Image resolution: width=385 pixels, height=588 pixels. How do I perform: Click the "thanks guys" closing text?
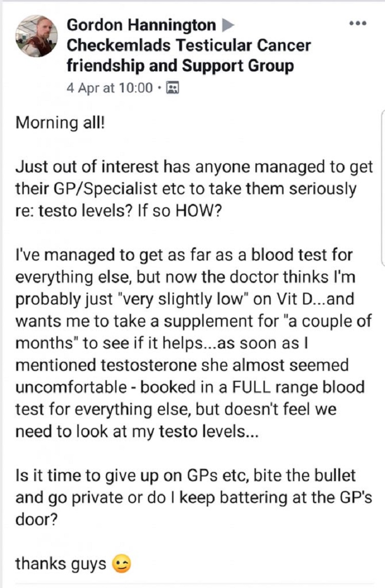tap(60, 563)
